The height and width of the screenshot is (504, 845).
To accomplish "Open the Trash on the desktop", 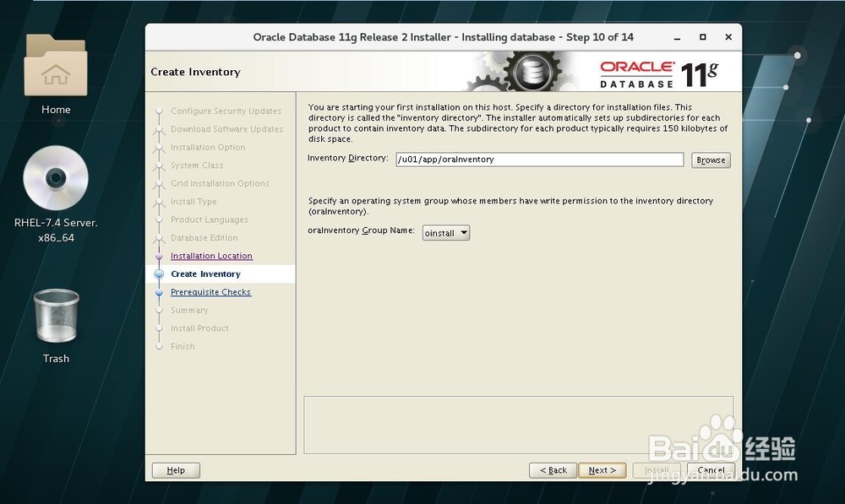I will tap(56, 321).
